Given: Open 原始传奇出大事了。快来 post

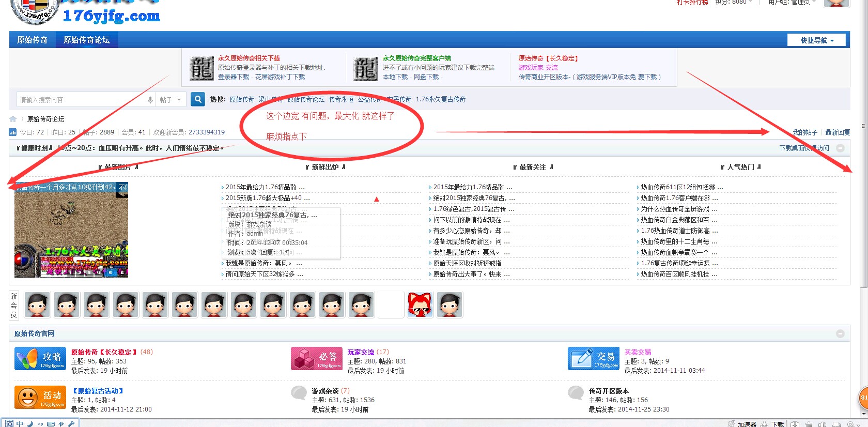Looking at the screenshot, I should point(471,274).
